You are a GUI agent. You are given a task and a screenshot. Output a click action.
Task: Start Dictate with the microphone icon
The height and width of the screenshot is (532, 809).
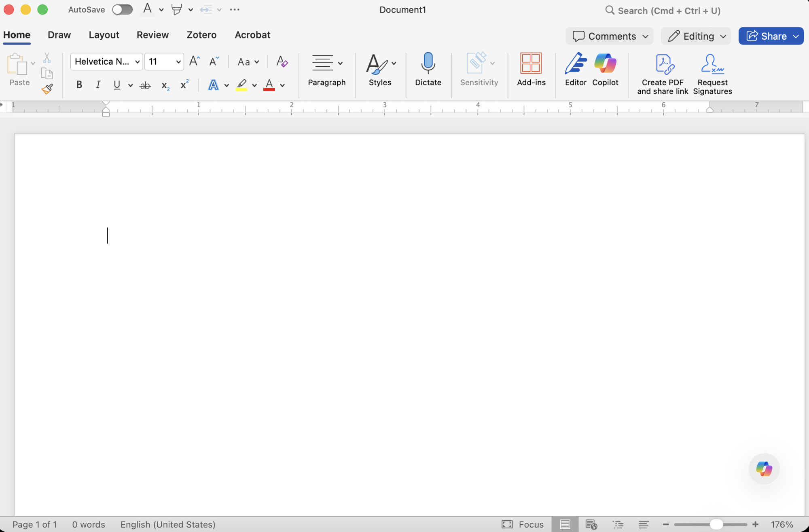[428, 64]
